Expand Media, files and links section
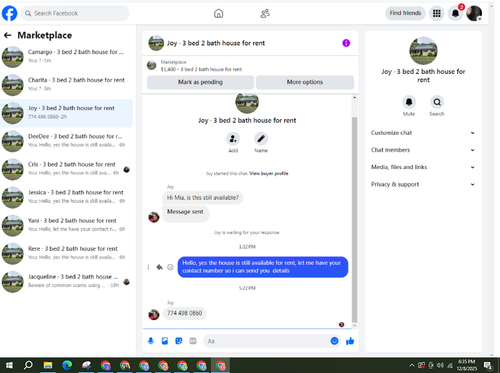The width and height of the screenshot is (500, 373). pyautogui.click(x=423, y=167)
